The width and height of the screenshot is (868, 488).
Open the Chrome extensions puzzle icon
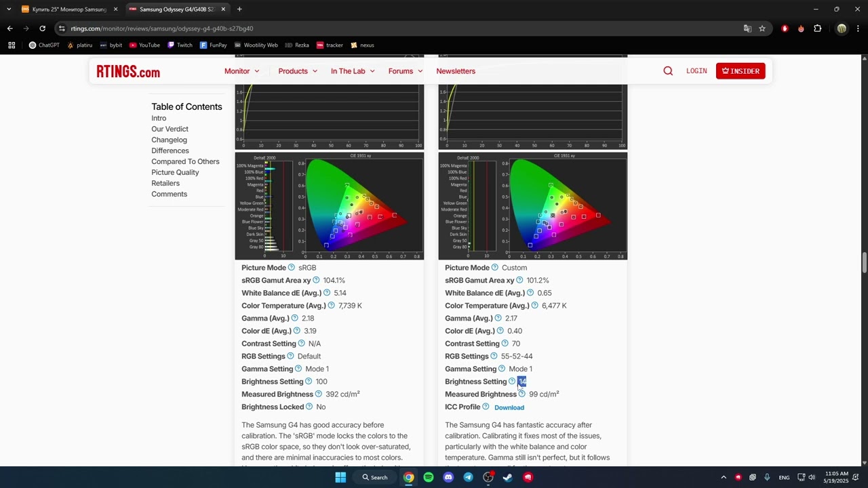817,28
